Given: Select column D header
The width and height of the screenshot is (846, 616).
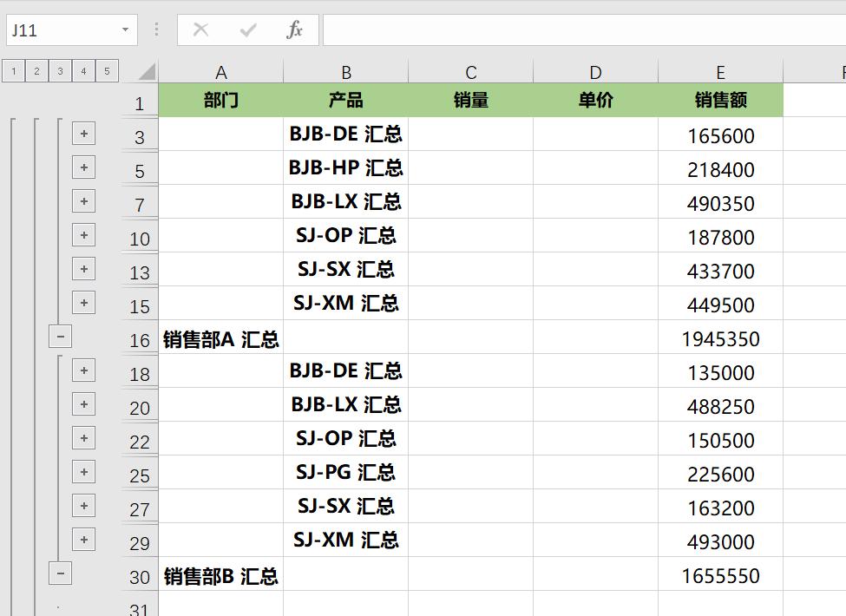Looking at the screenshot, I should (595, 72).
